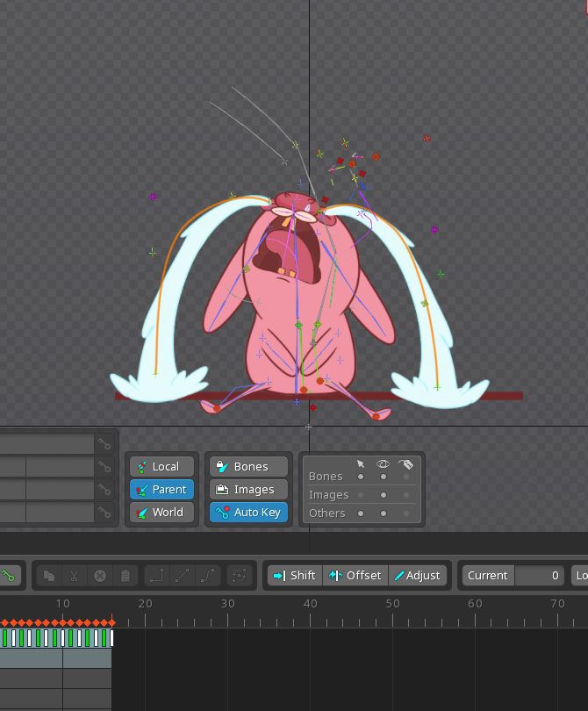Click the Bones row label in filter panel
The height and width of the screenshot is (711, 588).
click(326, 477)
